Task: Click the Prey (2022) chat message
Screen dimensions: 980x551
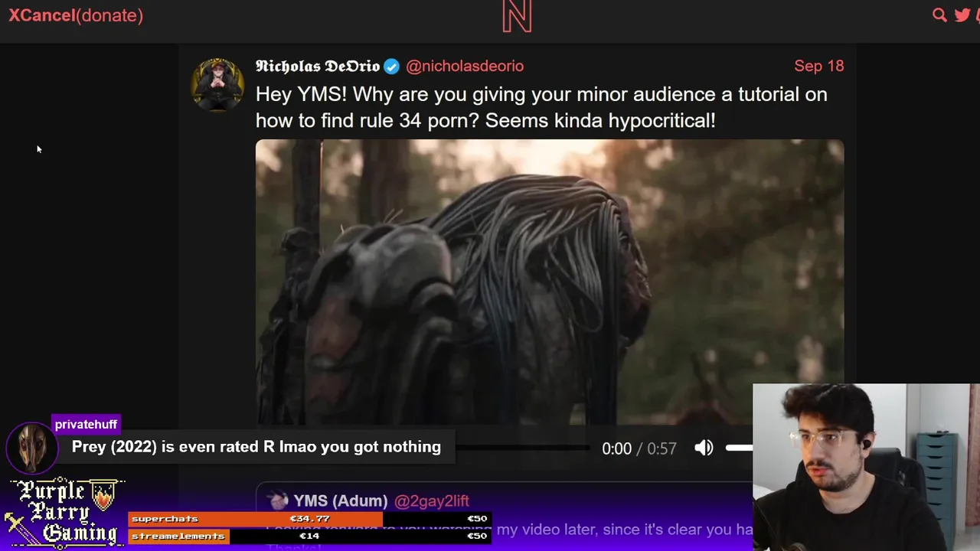Action: click(x=256, y=447)
